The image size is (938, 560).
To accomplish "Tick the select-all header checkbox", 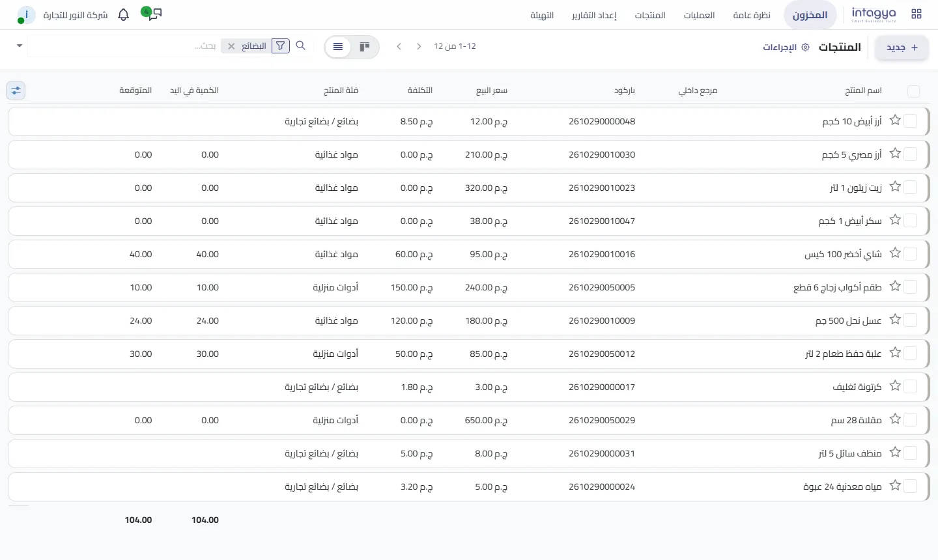I will pyautogui.click(x=913, y=91).
